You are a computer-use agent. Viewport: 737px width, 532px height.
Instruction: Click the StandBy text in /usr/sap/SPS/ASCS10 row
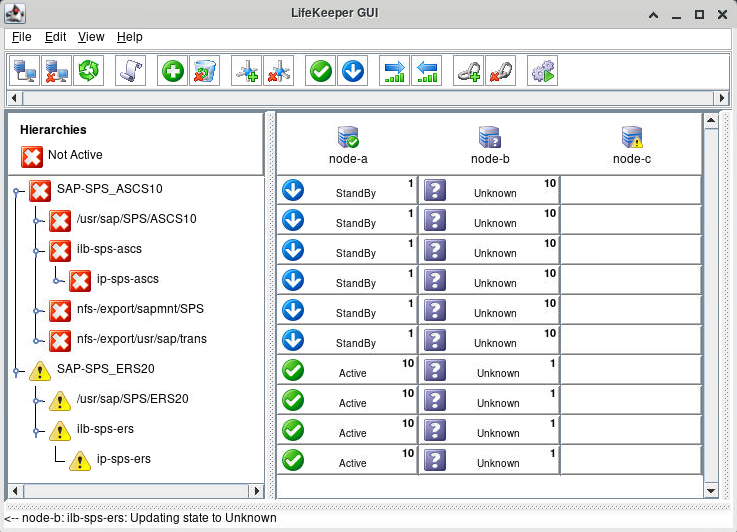(356, 223)
